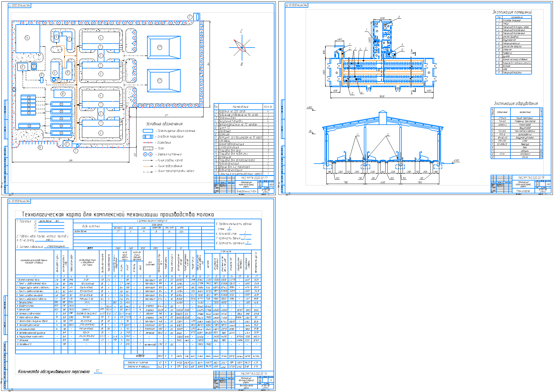The height and width of the screenshot is (392, 554).
Task: Click the 'Условные обозначения' legend heading
Action: 164,124
